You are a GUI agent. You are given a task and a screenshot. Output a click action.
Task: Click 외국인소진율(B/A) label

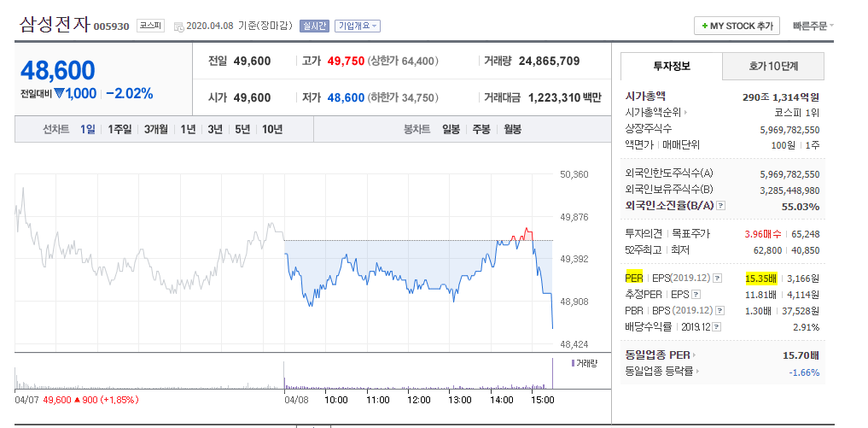click(669, 206)
